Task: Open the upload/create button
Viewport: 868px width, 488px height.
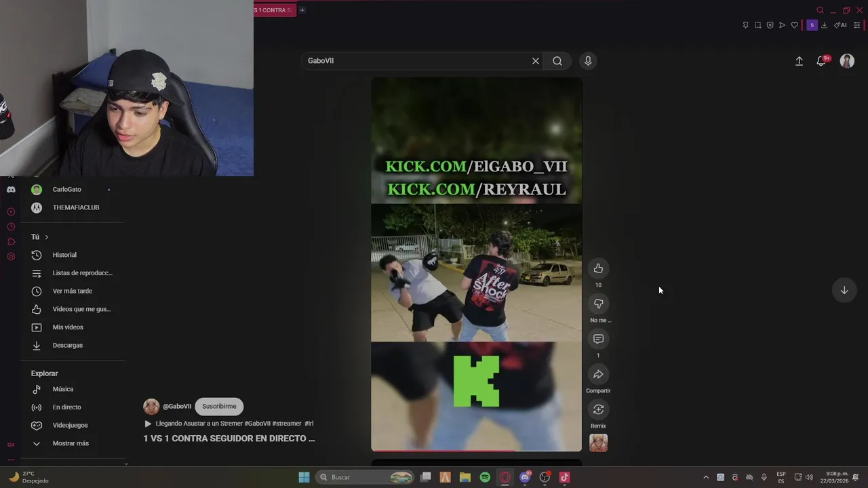Action: click(799, 61)
